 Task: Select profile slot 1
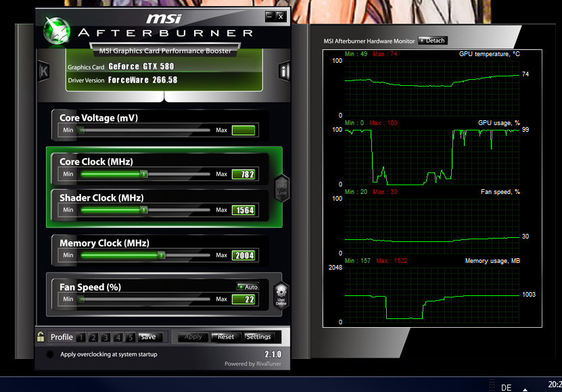pyautogui.click(x=81, y=337)
